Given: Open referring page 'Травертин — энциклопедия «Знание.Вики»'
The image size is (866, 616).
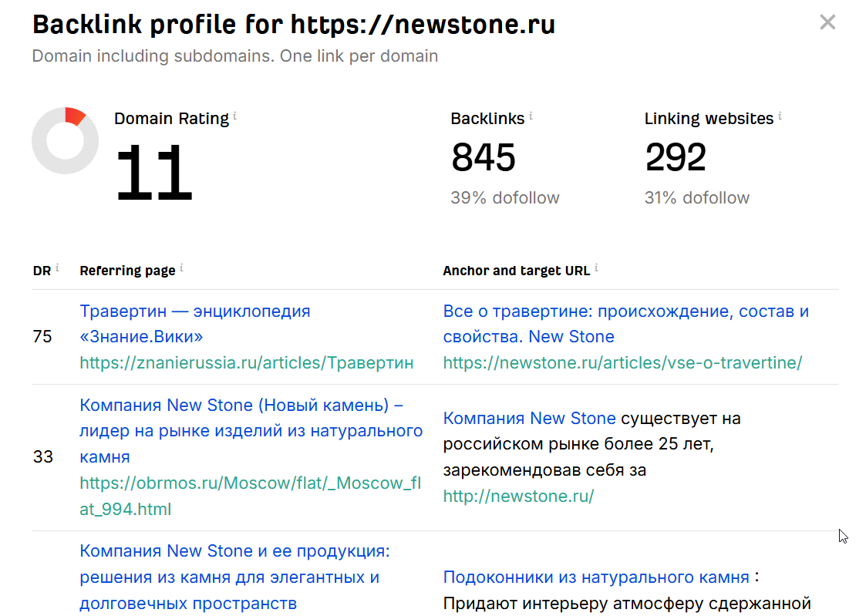Looking at the screenshot, I should [195, 324].
